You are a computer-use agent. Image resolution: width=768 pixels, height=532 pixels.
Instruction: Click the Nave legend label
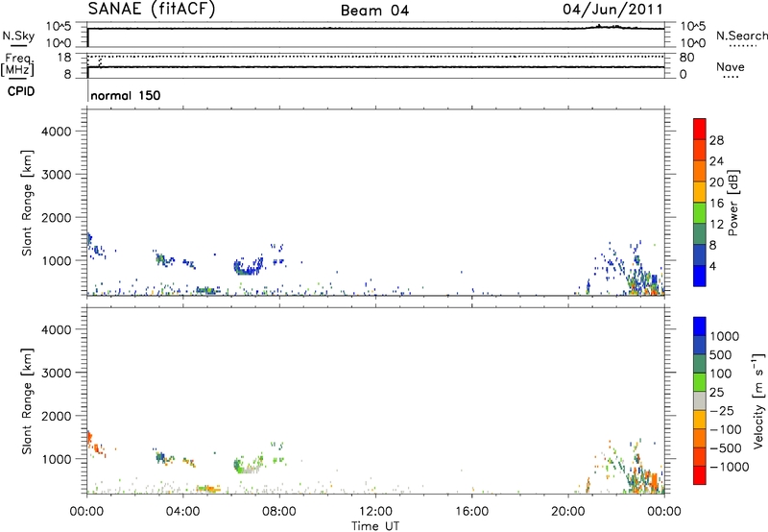[731, 66]
